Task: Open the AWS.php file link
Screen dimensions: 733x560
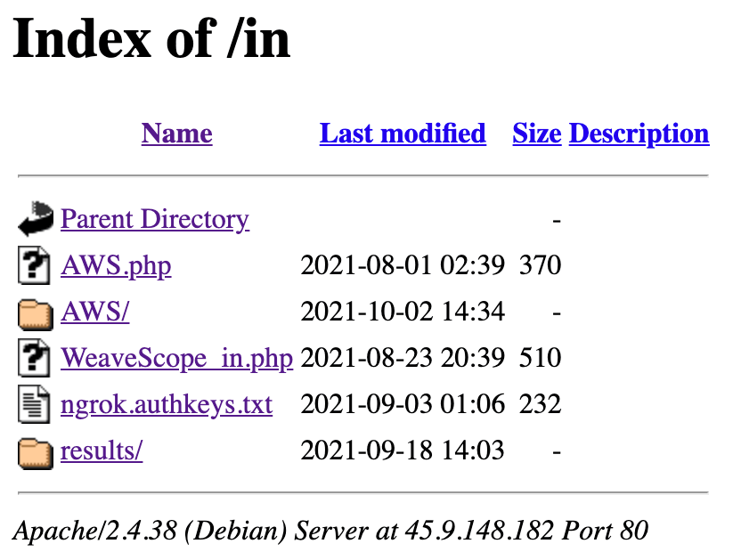Action: pyautogui.click(x=116, y=265)
